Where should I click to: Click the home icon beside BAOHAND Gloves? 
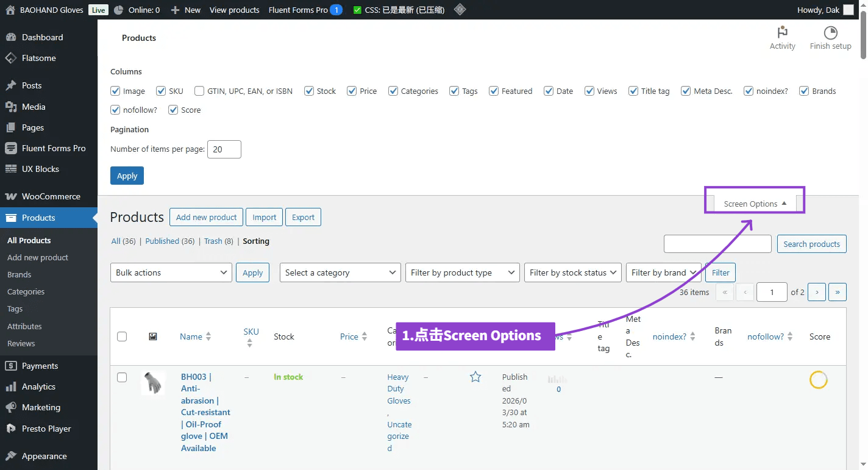tap(10, 10)
